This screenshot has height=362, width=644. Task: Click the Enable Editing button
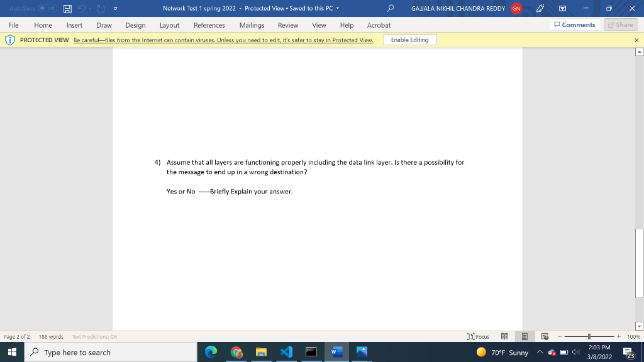(x=409, y=40)
